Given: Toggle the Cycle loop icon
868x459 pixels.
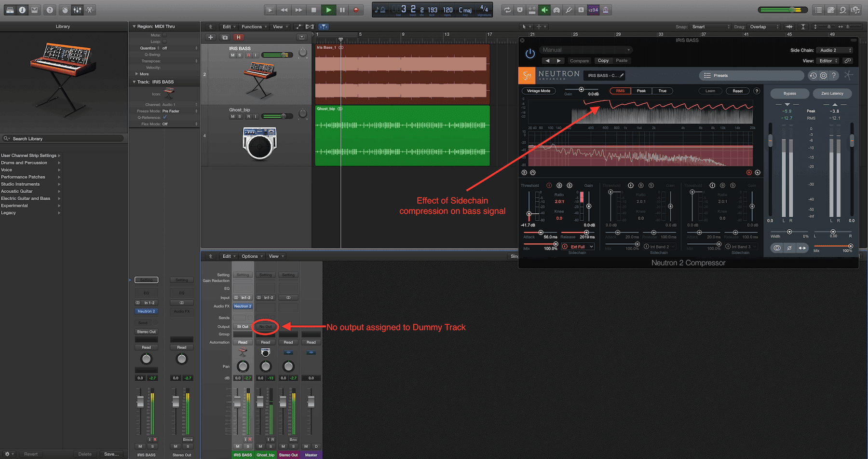Looking at the screenshot, I should pos(507,10).
